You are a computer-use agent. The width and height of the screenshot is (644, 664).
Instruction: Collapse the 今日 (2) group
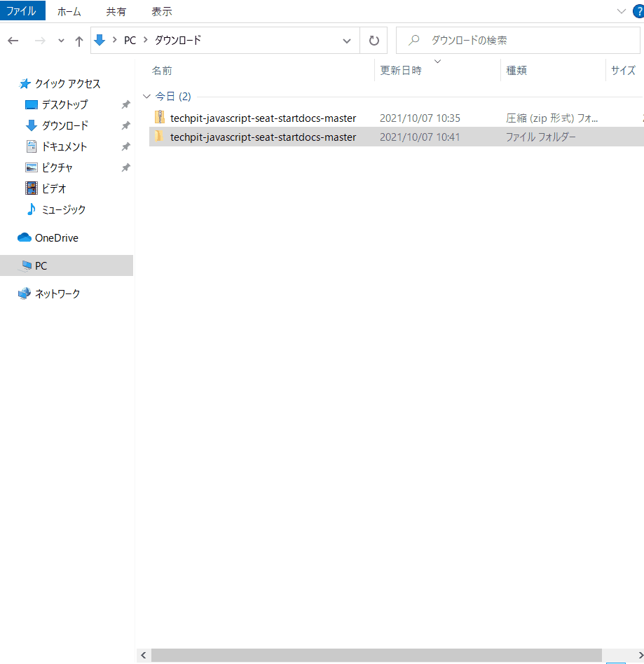(146, 97)
